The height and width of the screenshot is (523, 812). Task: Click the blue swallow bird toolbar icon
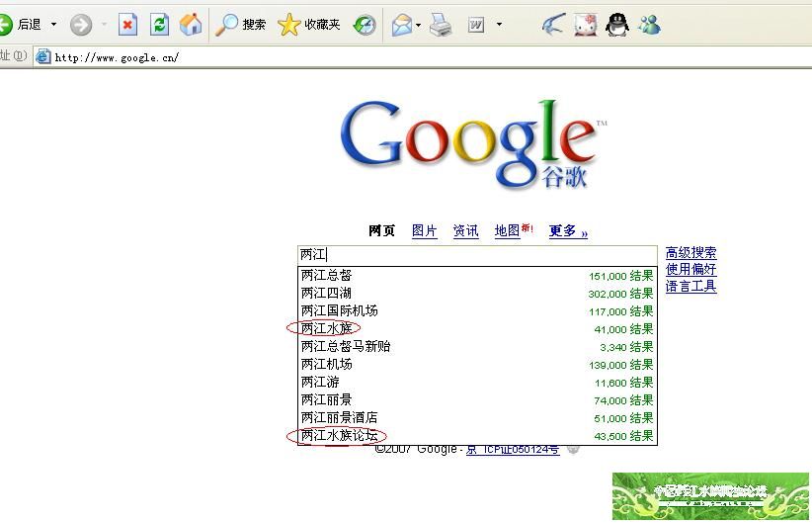[x=553, y=25]
